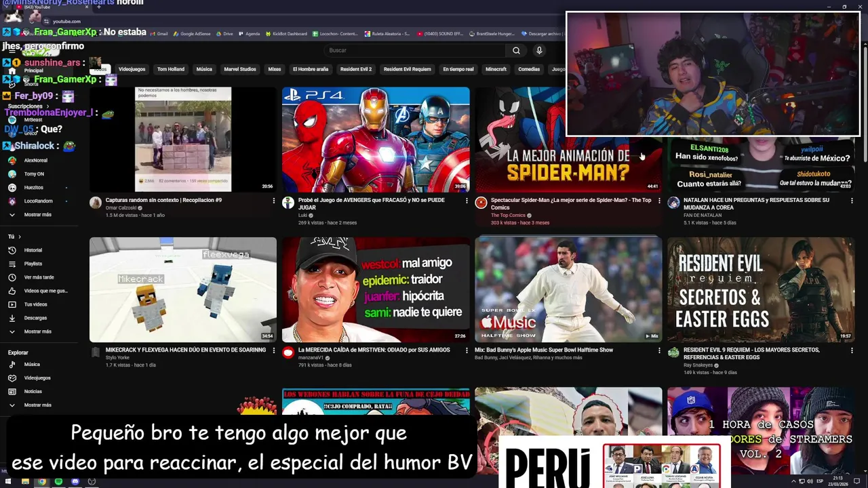Open the Windows Start menu
The height and width of the screenshot is (488, 868).
[8, 481]
